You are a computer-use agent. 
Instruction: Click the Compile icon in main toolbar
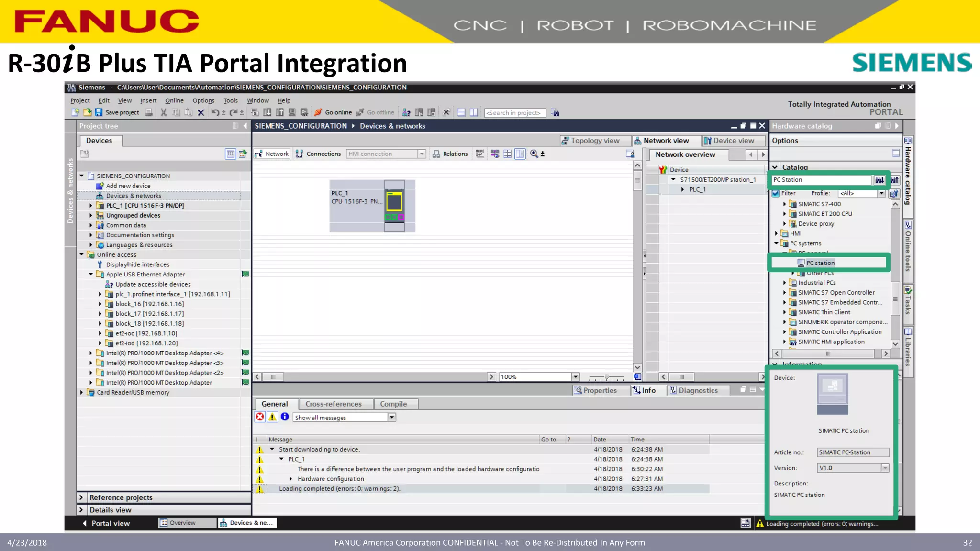pyautogui.click(x=255, y=112)
